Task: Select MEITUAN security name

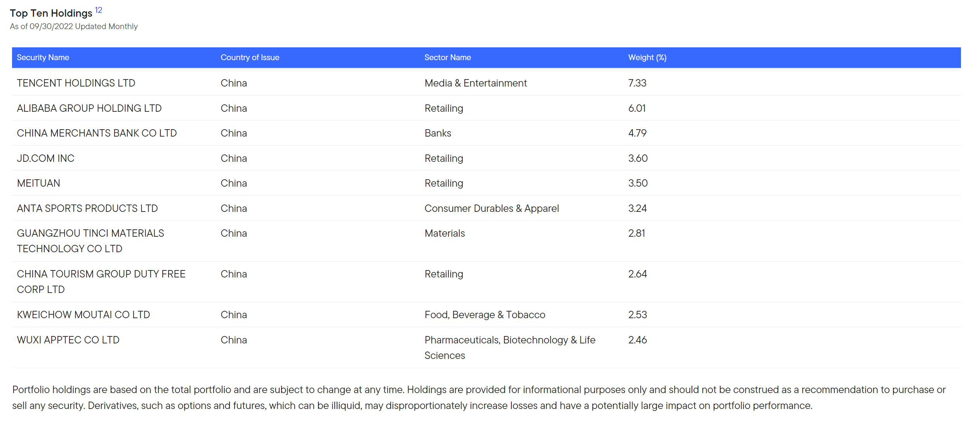Action: point(38,183)
